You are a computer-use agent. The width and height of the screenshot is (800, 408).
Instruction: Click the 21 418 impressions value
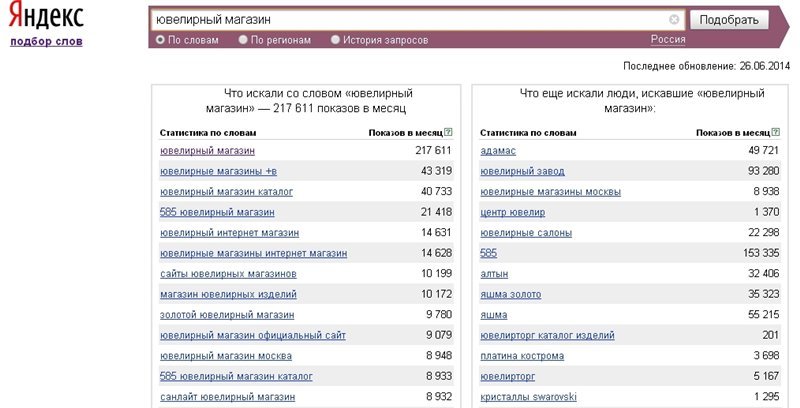(x=436, y=212)
